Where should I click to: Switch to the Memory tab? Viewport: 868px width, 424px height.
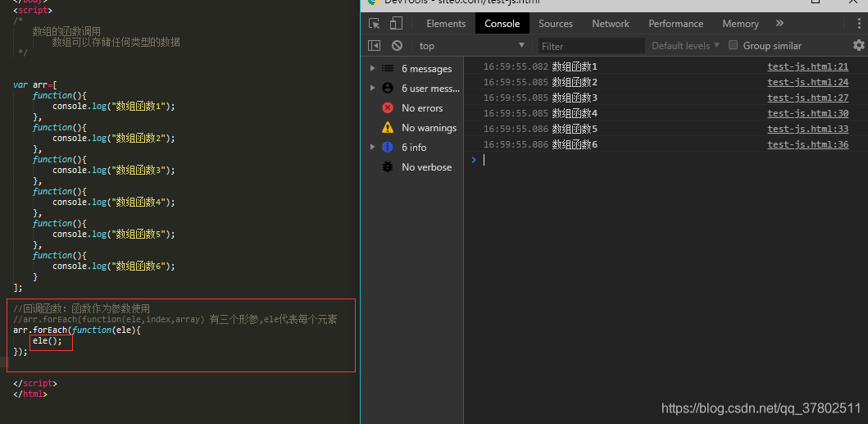pos(740,23)
